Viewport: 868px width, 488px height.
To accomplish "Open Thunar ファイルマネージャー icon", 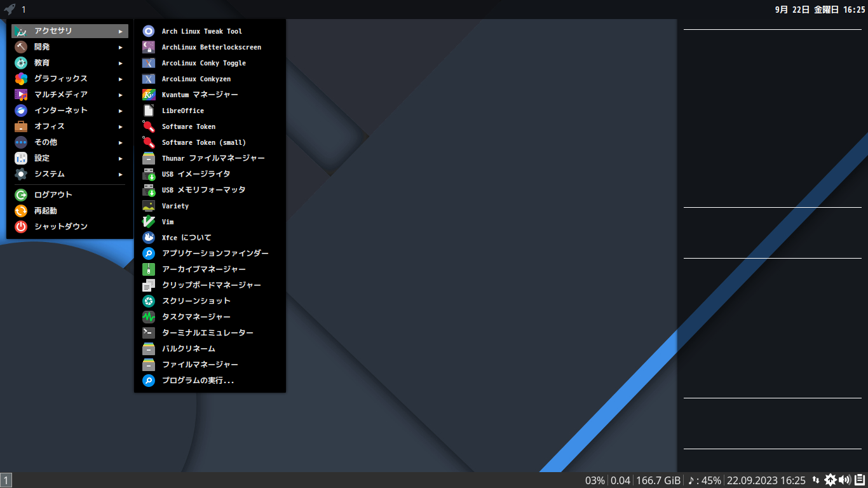I will (149, 158).
